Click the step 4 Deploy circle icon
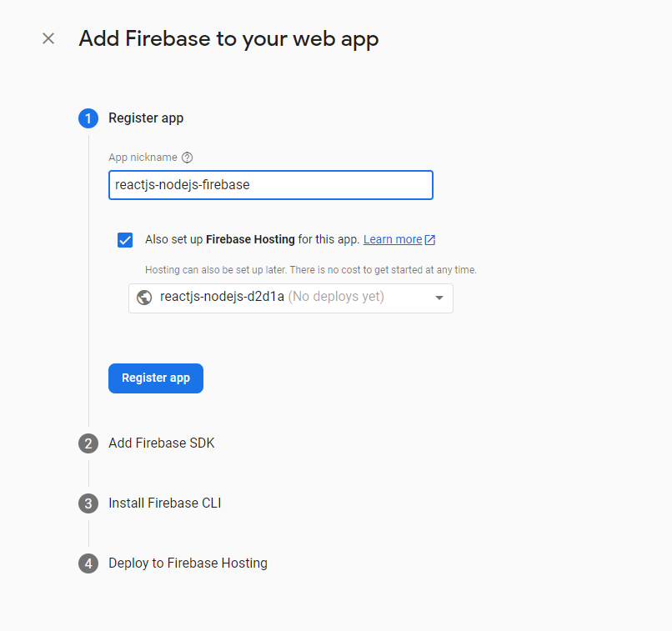The width and height of the screenshot is (672, 631). pos(88,563)
